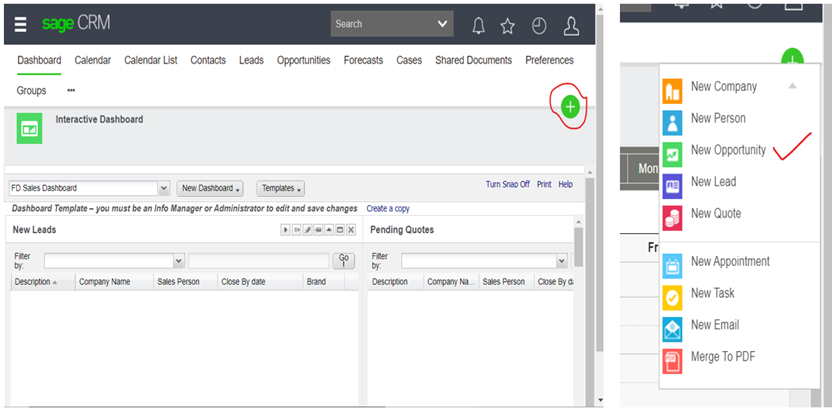
Task: Open the FD Sales Dashboard dropdown
Action: 164,188
